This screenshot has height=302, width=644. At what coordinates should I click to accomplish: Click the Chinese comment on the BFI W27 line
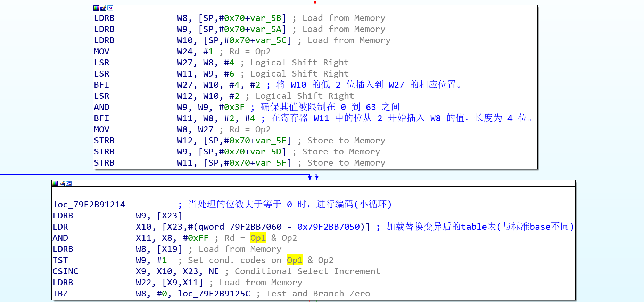coord(364,85)
